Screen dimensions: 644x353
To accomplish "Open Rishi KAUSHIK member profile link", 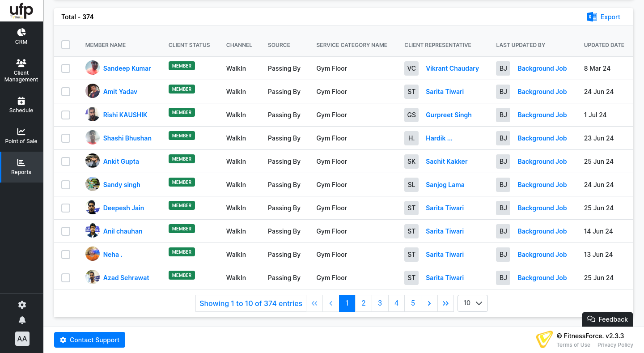I will [x=125, y=115].
